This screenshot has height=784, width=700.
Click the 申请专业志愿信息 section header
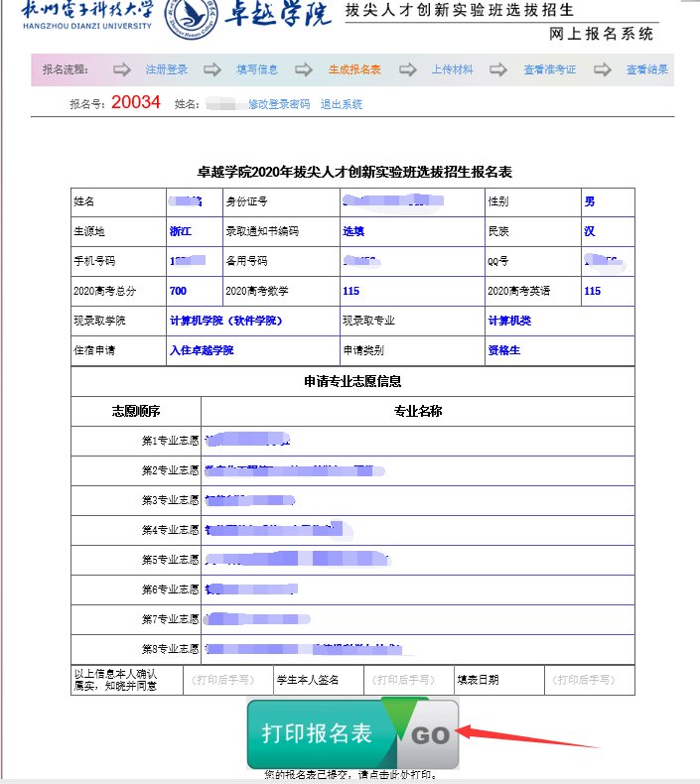coord(352,381)
